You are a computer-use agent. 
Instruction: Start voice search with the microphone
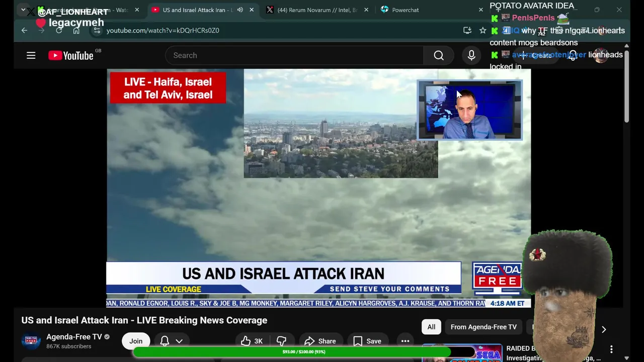(x=471, y=55)
